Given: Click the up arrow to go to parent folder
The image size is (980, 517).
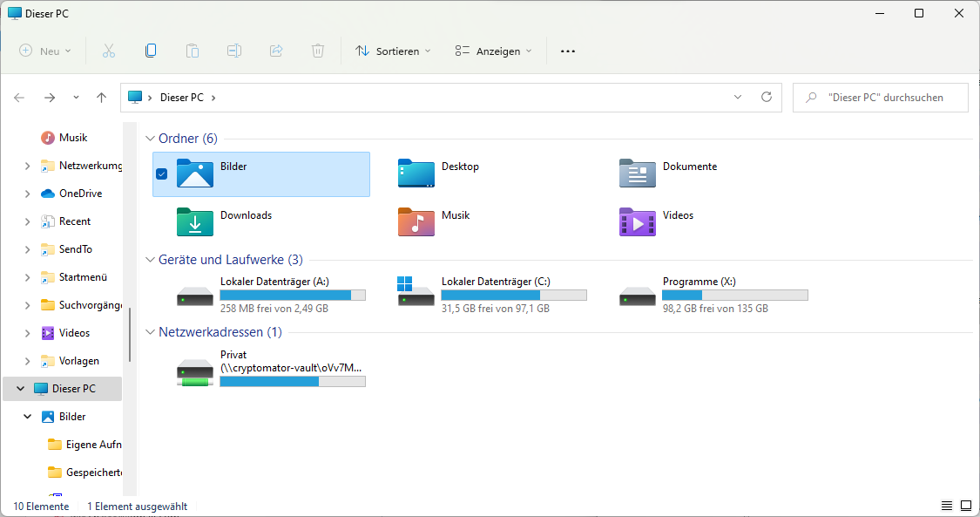Looking at the screenshot, I should click(x=101, y=97).
